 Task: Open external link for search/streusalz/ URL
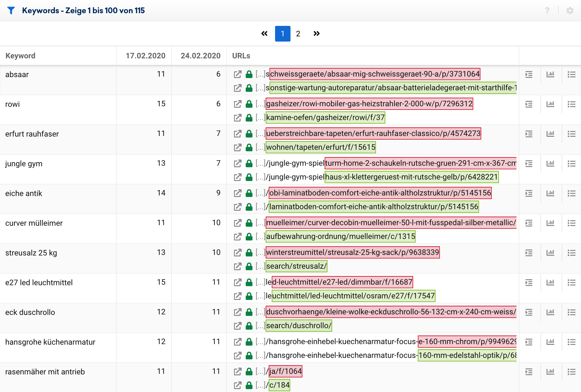237,266
